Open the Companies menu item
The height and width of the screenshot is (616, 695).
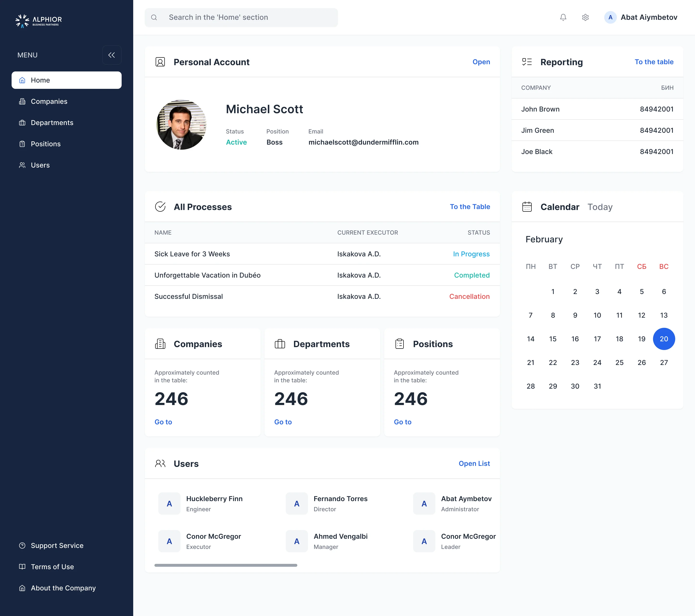point(66,101)
